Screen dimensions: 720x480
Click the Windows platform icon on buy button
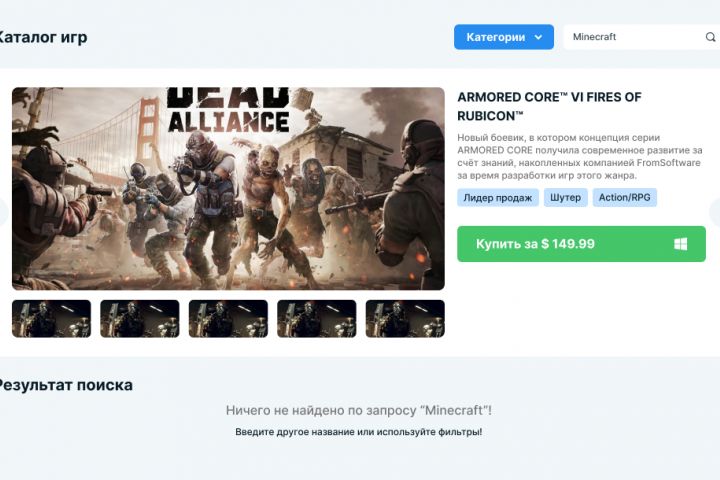coord(681,244)
